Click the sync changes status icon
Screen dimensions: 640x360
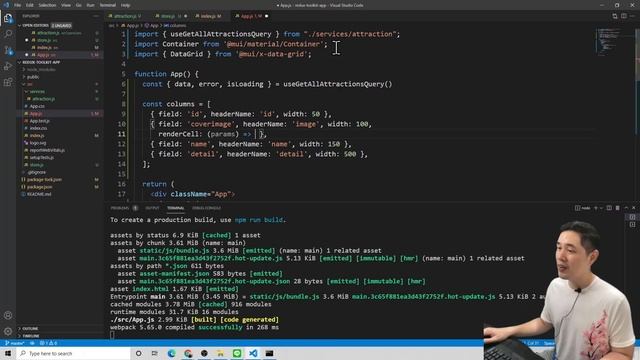pos(32,343)
